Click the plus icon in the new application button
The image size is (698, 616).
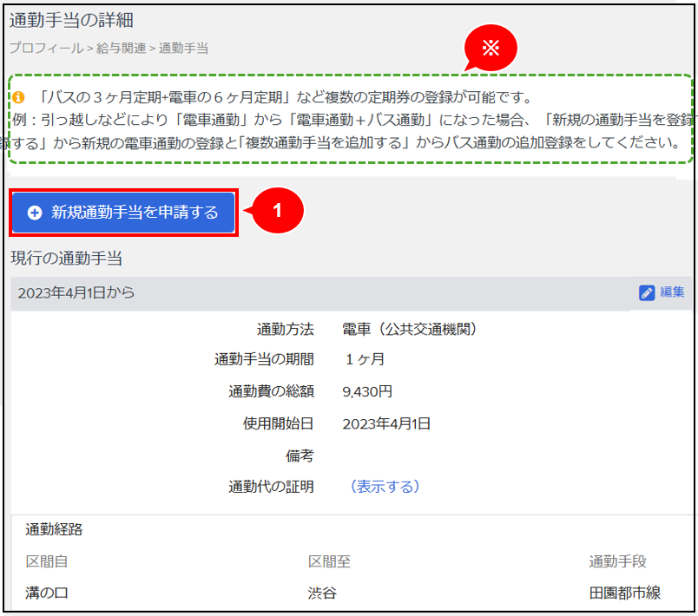click(x=35, y=213)
